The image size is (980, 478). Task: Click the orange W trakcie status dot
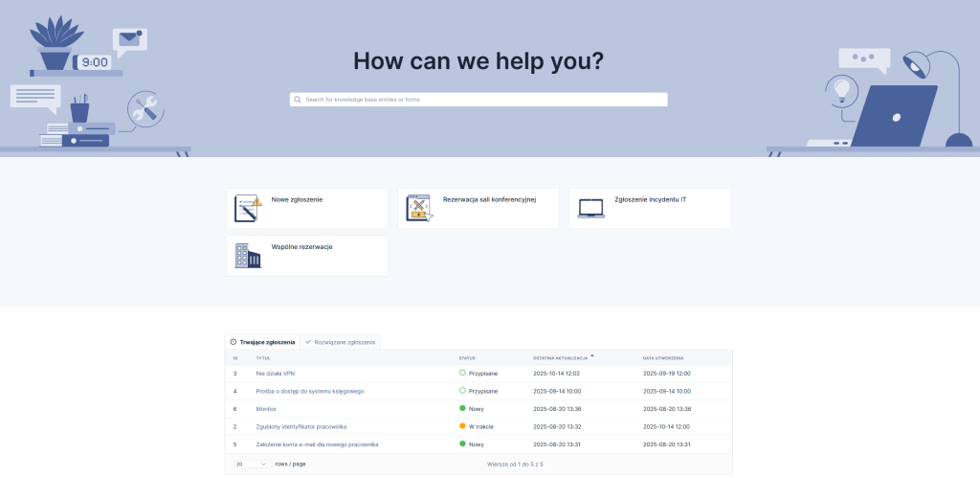click(x=462, y=426)
